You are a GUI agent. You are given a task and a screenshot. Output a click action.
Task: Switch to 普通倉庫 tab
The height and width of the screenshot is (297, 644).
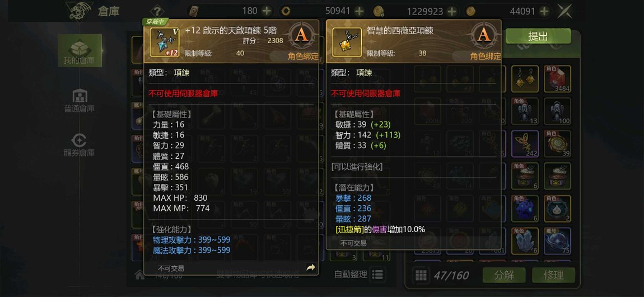pos(80,101)
